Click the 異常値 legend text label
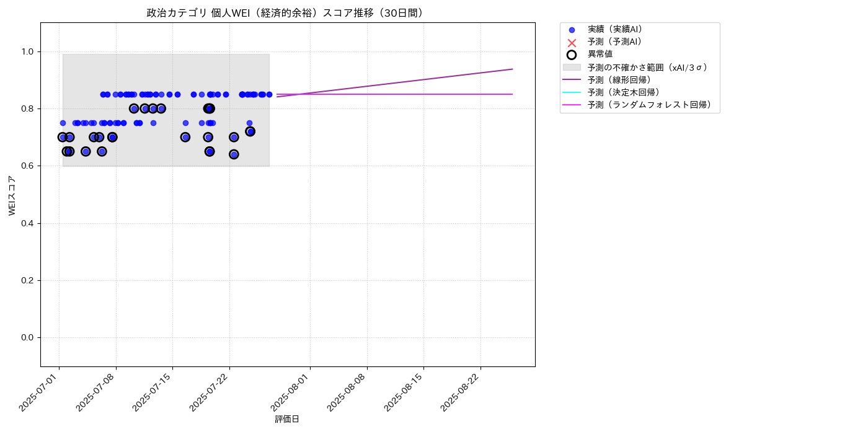The image size is (868, 434). (600, 55)
